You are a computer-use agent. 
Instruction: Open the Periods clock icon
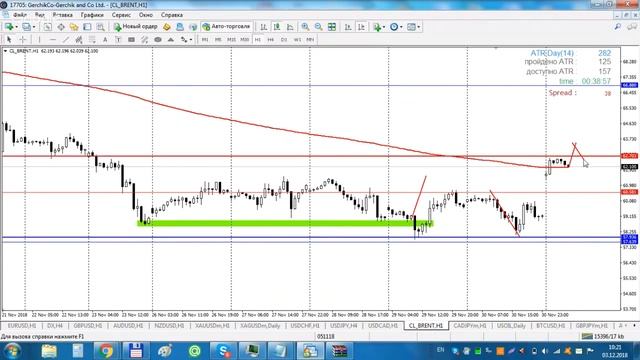tap(394, 27)
